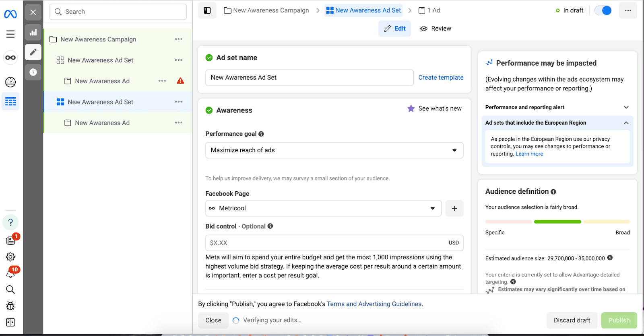The height and width of the screenshot is (336, 644).
Task: Open the settings gear icon
Action: [x=10, y=257]
